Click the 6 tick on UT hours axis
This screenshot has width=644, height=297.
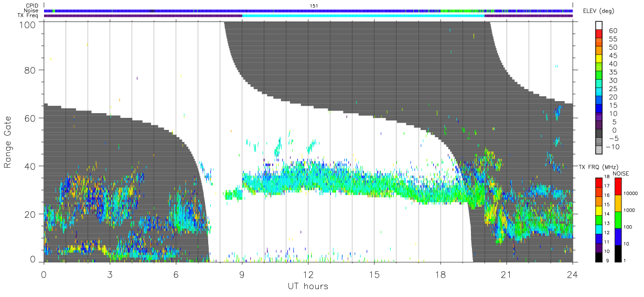pyautogui.click(x=176, y=274)
